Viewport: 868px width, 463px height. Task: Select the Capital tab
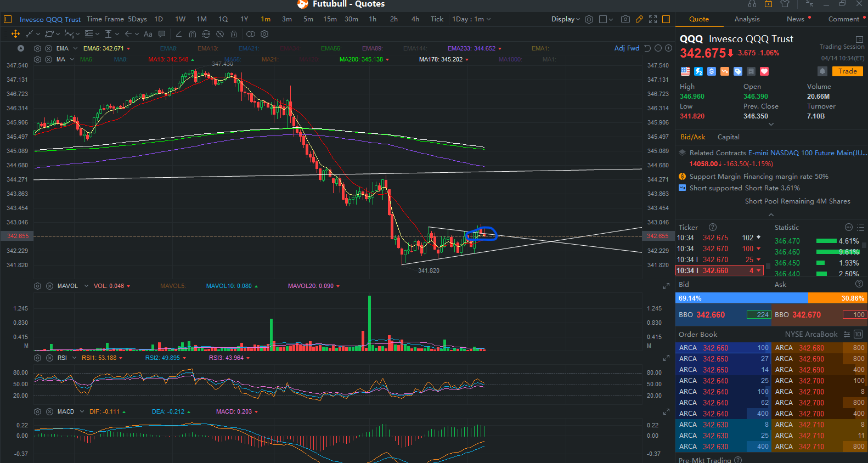[728, 137]
